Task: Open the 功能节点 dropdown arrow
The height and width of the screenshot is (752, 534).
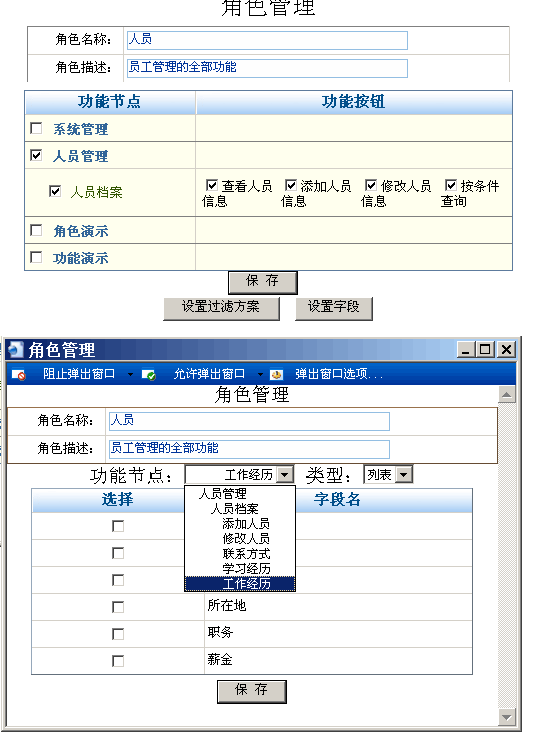Action: [285, 475]
